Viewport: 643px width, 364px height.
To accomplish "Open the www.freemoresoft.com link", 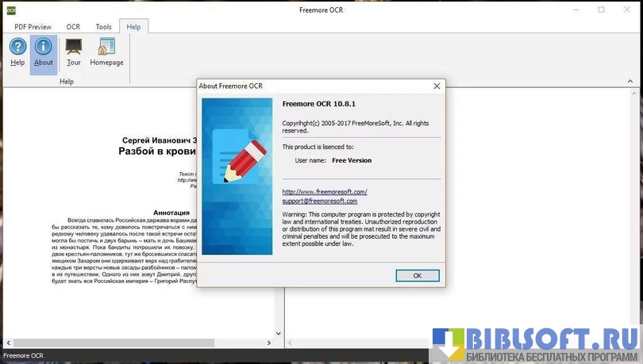I will pos(325,192).
